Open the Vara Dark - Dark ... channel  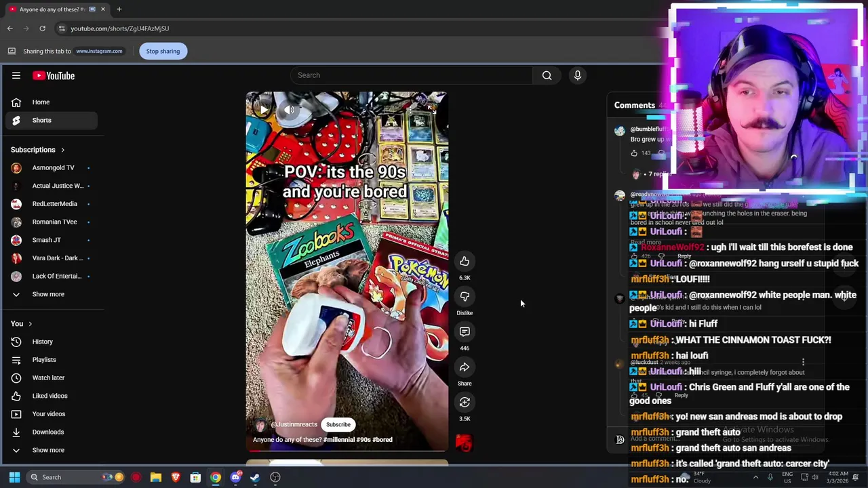52,258
